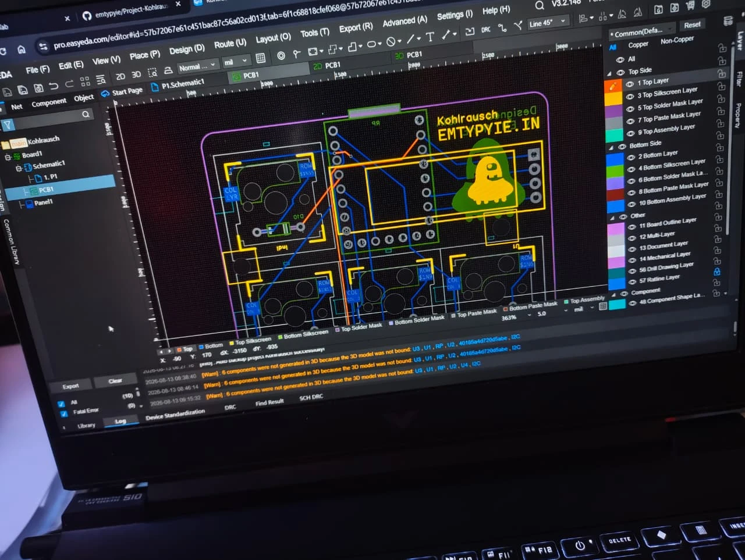Click the Redo arrow icon
This screenshot has height=560, width=745.
69,84
